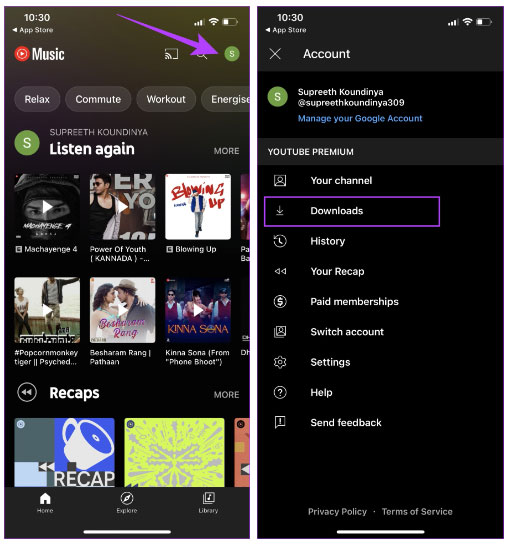
Task: Open Send feedback menu entry
Action: (x=380, y=423)
